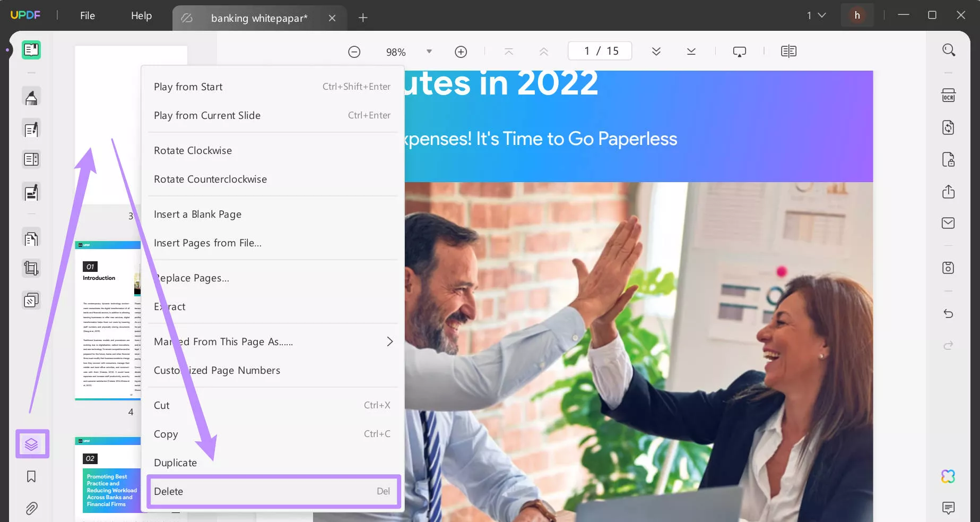Click the UPDF logo
This screenshot has width=980, height=522.
pos(25,15)
